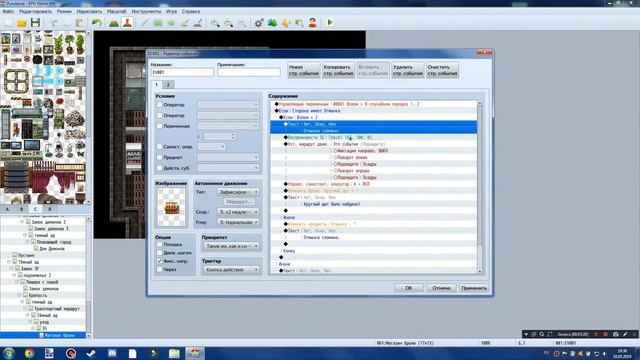Screen dimensions: 640x360
Task: Enable the first Оператор condition checkbox
Action: [x=160, y=105]
